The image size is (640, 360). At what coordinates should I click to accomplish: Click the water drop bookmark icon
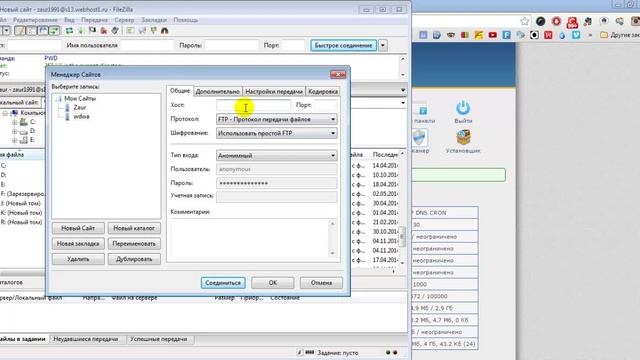tap(562, 35)
